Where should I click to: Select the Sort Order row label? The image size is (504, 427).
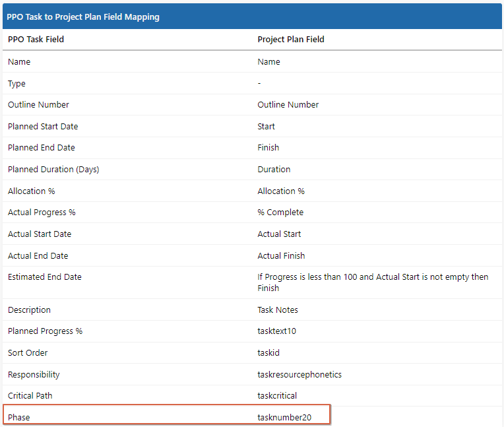click(28, 352)
